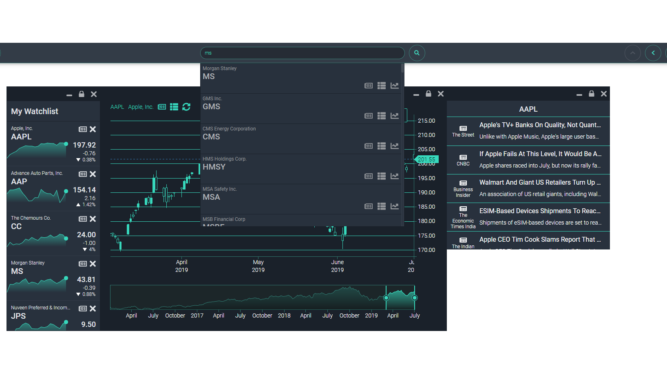The height and width of the screenshot is (375, 667).
Task: Select MSA Safety Inc. suggestion
Action: tap(301, 199)
